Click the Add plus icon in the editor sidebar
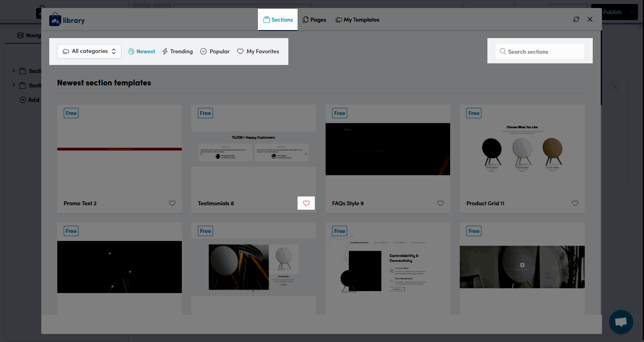Image resolution: width=644 pixels, height=342 pixels. (23, 100)
